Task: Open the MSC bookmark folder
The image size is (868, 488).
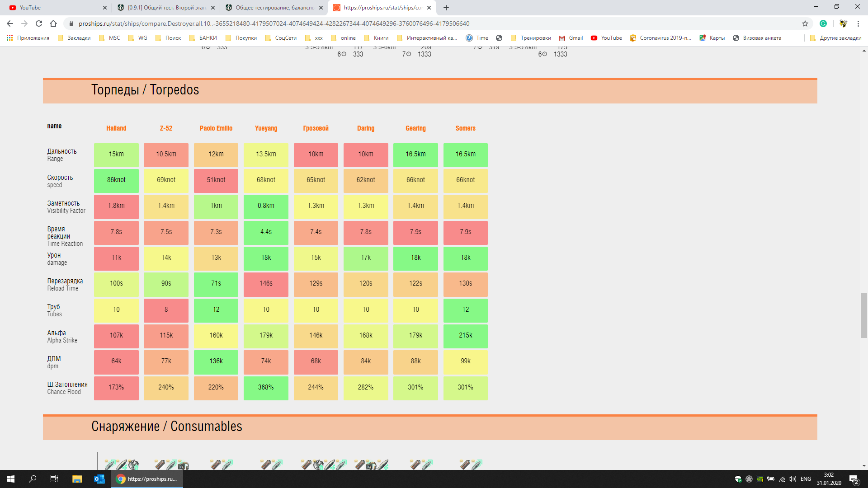Action: point(109,38)
